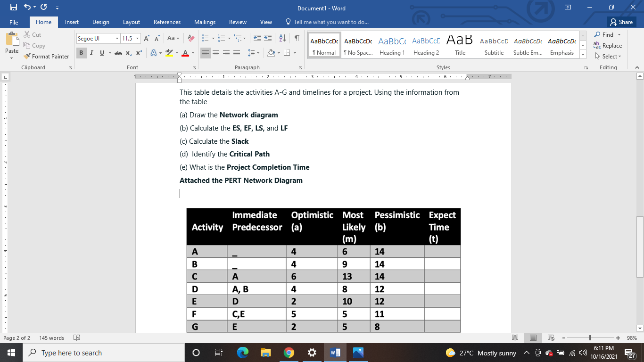Click the Clear All Formatting icon
Image resolution: width=644 pixels, height=362 pixels.
click(191, 38)
